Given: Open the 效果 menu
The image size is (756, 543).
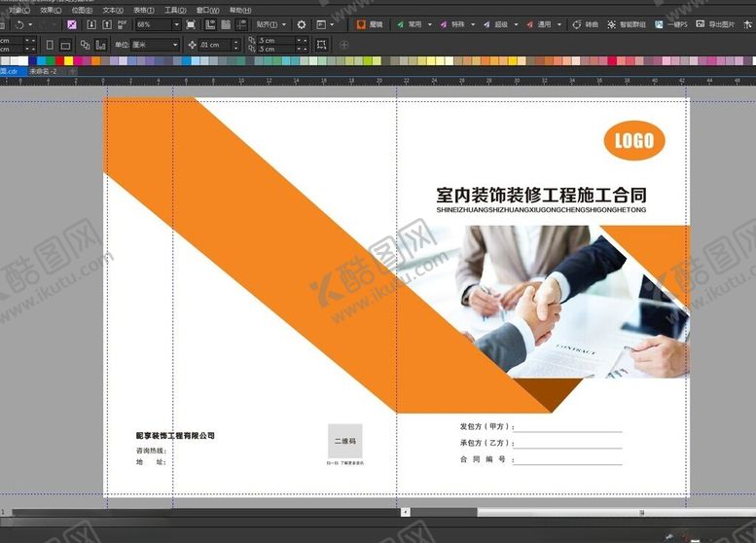Looking at the screenshot, I should click(x=51, y=10).
